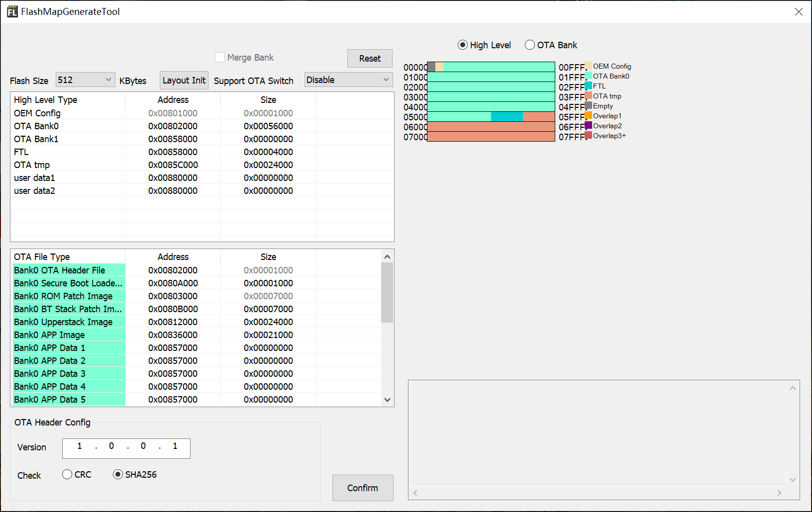Enable the Merge Bank checkbox
812x512 pixels.
pos(219,57)
